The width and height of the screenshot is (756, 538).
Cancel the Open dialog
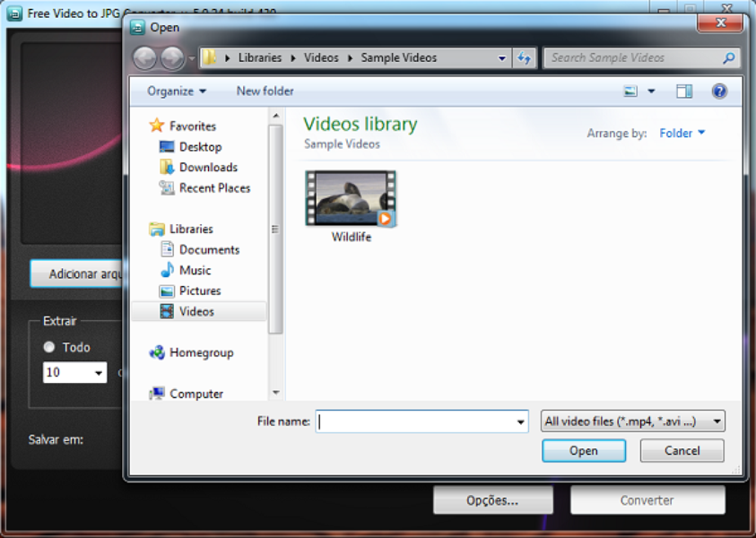682,451
